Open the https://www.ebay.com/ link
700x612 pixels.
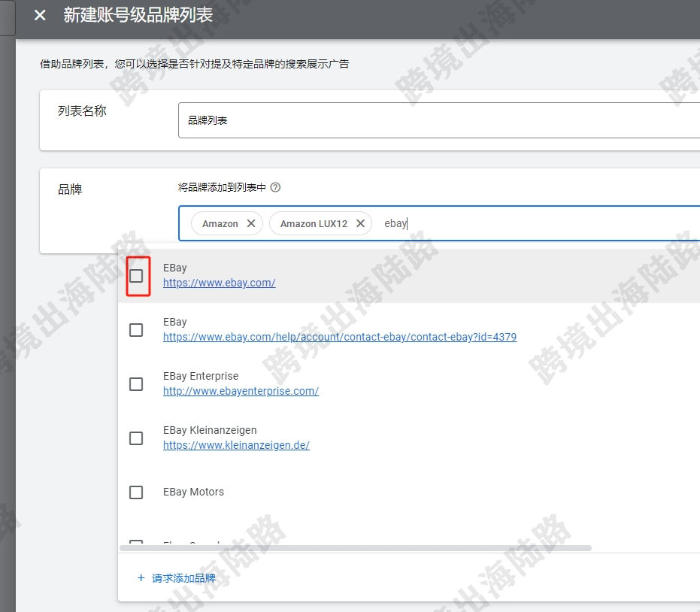[220, 283]
